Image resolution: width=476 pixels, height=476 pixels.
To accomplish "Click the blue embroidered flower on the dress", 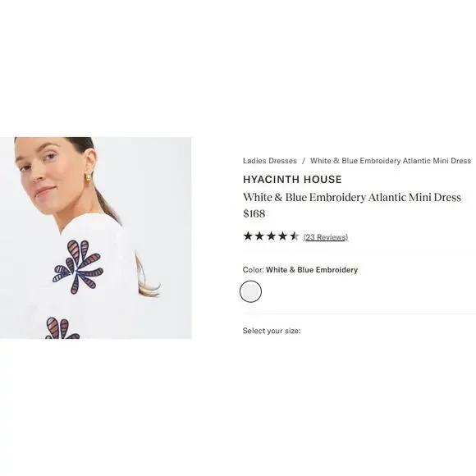I will 78,268.
